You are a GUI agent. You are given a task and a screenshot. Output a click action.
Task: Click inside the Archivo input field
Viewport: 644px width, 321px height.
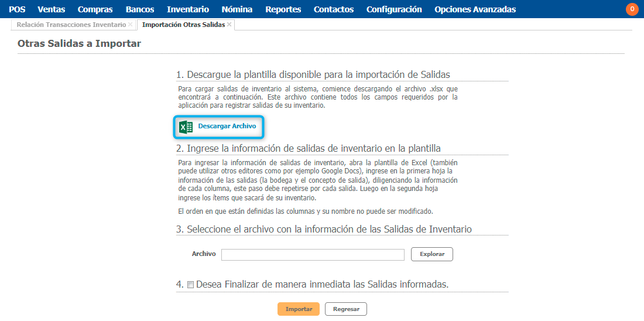(x=313, y=255)
